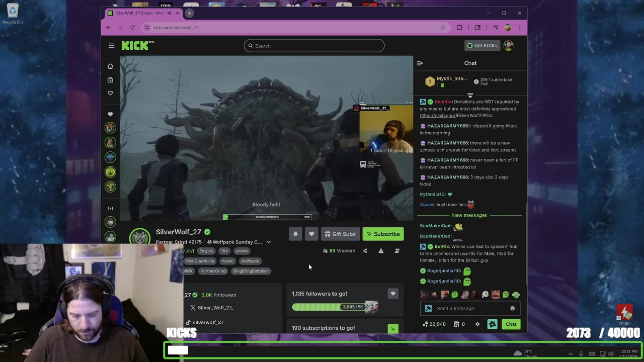The height and width of the screenshot is (362, 644).
Task: Click the green Chat send button
Action: click(x=511, y=324)
